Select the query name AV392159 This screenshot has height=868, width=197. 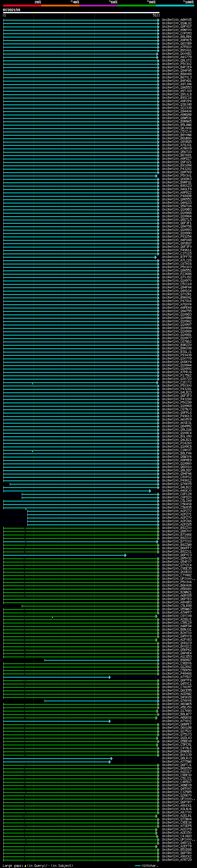(x=11, y=10)
